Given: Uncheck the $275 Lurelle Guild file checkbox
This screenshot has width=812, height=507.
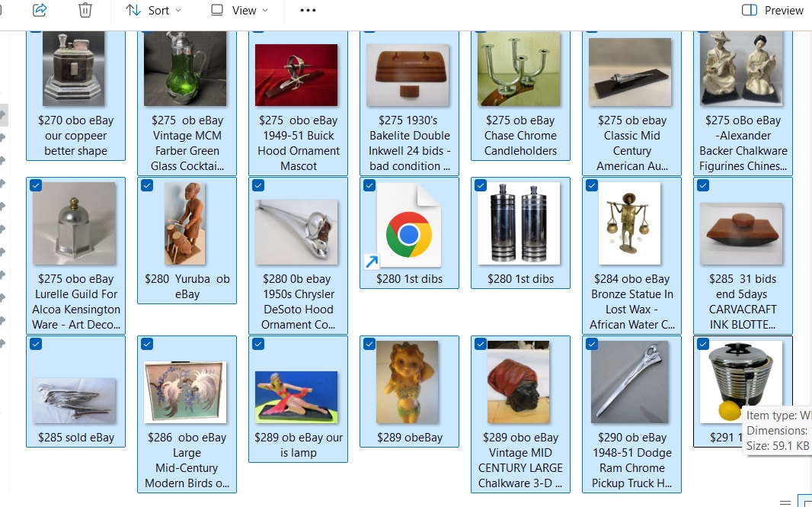Looking at the screenshot, I should [x=36, y=185].
